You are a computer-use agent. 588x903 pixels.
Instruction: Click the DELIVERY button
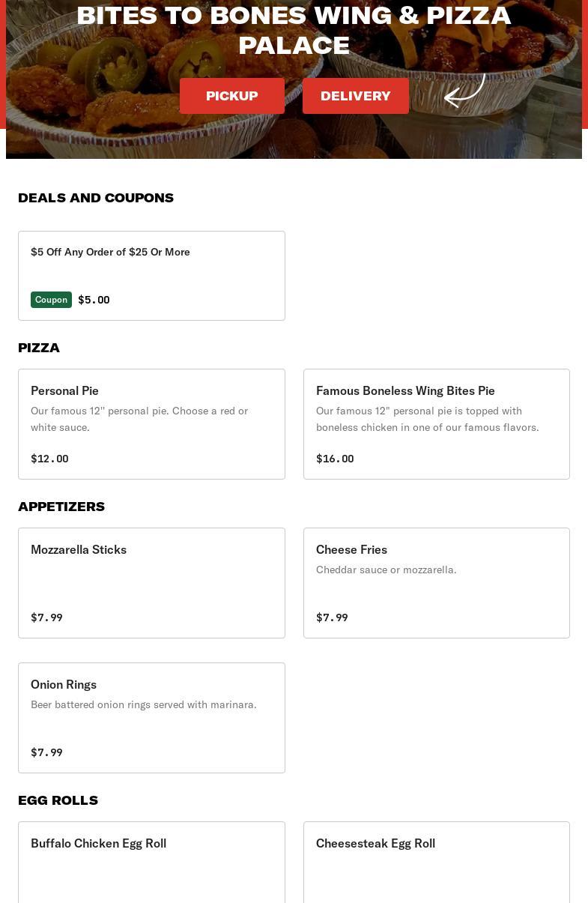[x=355, y=96]
